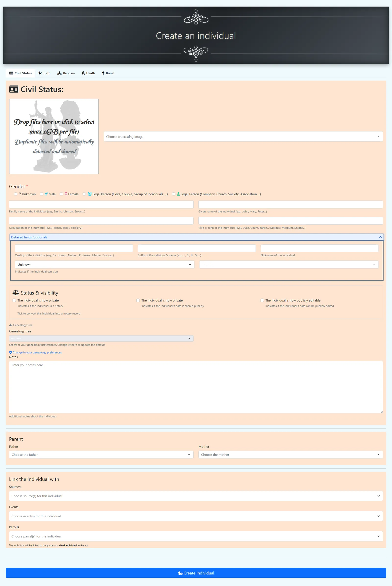Open the 'Choose an existing image' dropdown

243,136
